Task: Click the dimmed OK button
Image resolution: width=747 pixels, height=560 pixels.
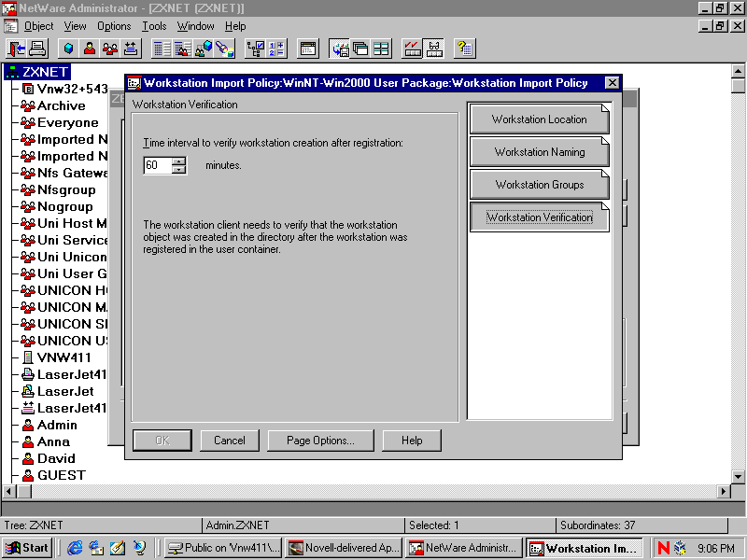Action: tap(162, 441)
